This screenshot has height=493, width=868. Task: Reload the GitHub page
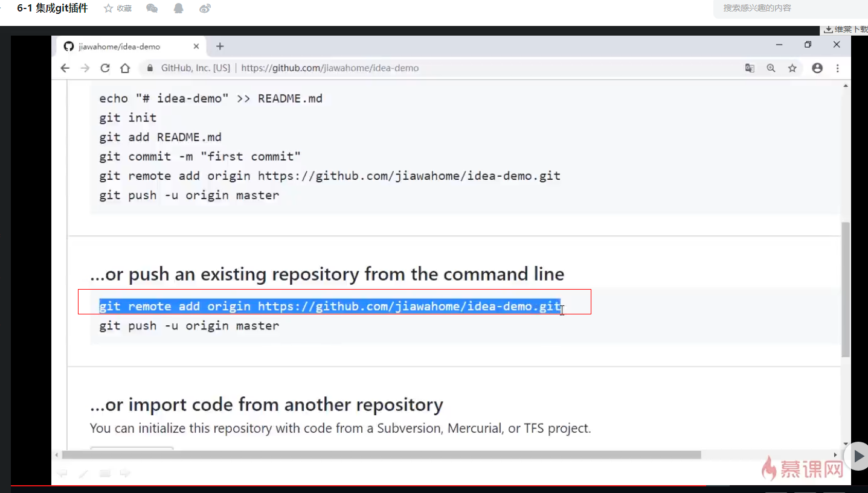click(105, 68)
